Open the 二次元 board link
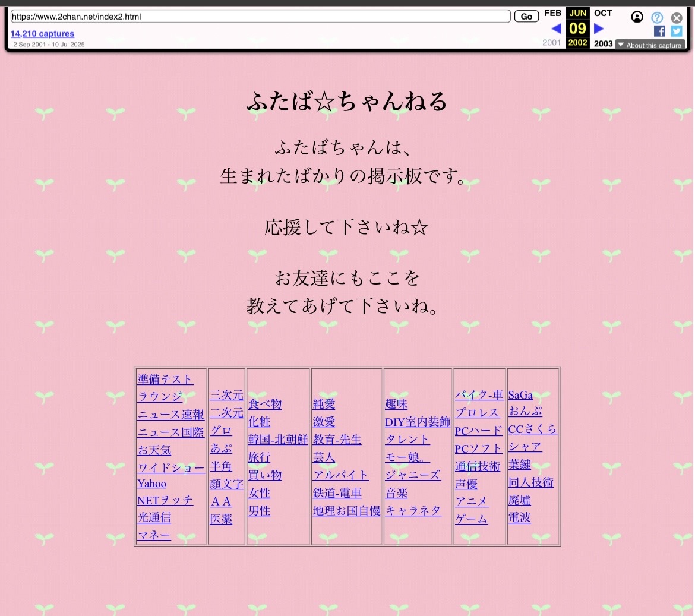Screen dimensions: 695x616 [x=226, y=413]
